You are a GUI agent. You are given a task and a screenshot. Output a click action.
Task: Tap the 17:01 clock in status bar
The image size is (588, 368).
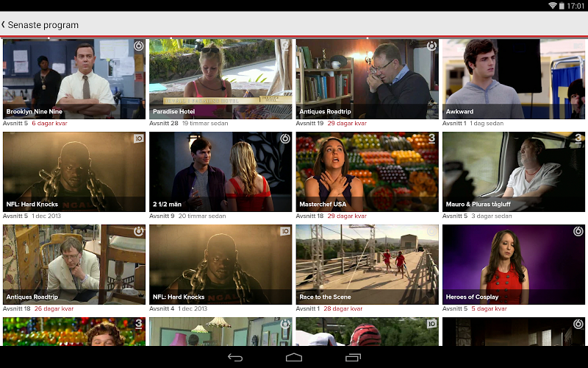(x=576, y=6)
